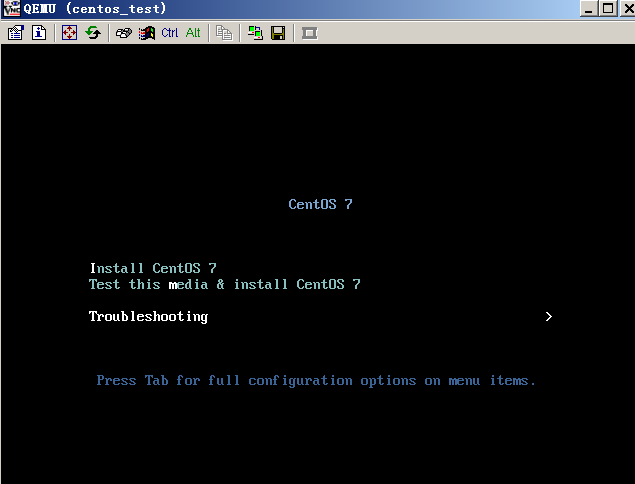
Task: Select the Troubleshooting menu entry
Action: pyautogui.click(x=148, y=316)
